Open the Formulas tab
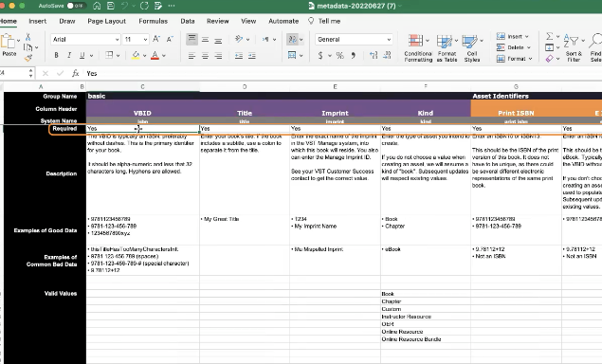Screen dimensions: 602x364 tap(154, 21)
